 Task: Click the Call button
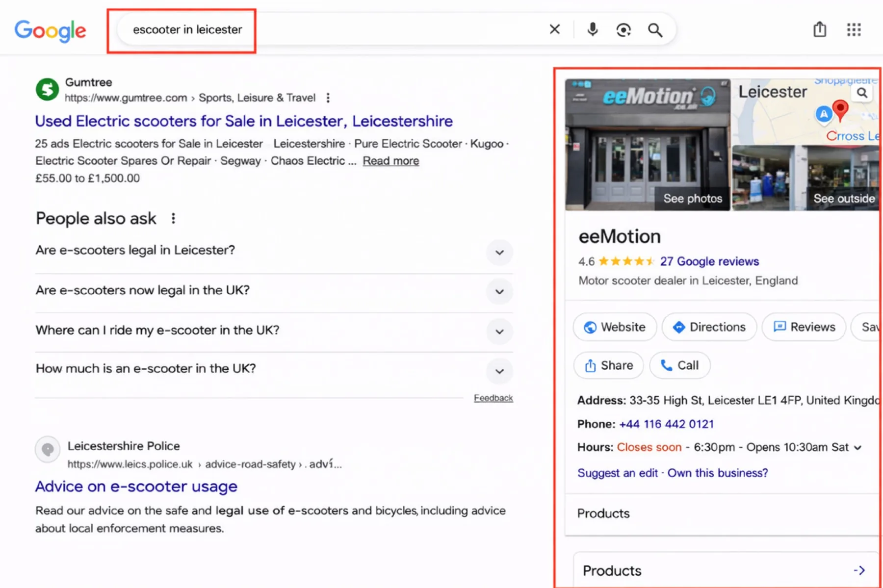point(679,365)
